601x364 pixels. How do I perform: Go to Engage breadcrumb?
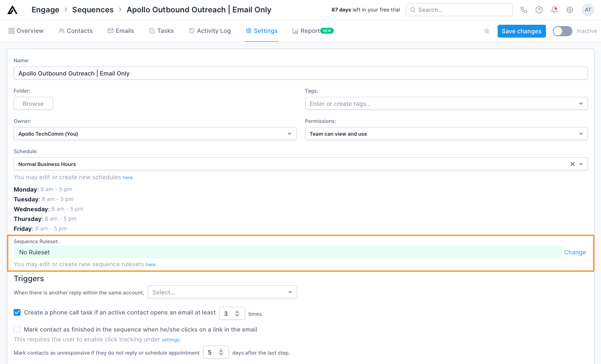[x=45, y=10]
